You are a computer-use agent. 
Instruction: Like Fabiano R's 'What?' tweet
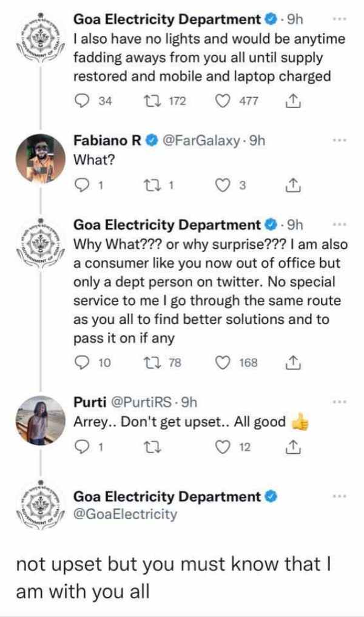tap(224, 186)
